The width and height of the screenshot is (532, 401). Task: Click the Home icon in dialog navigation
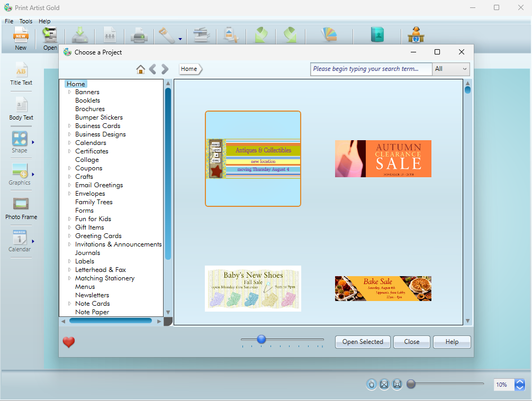(140, 69)
